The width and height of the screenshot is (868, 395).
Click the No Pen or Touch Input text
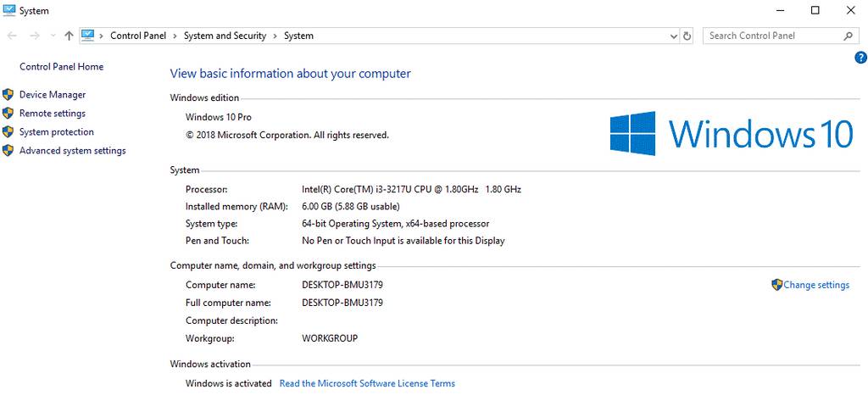point(403,242)
